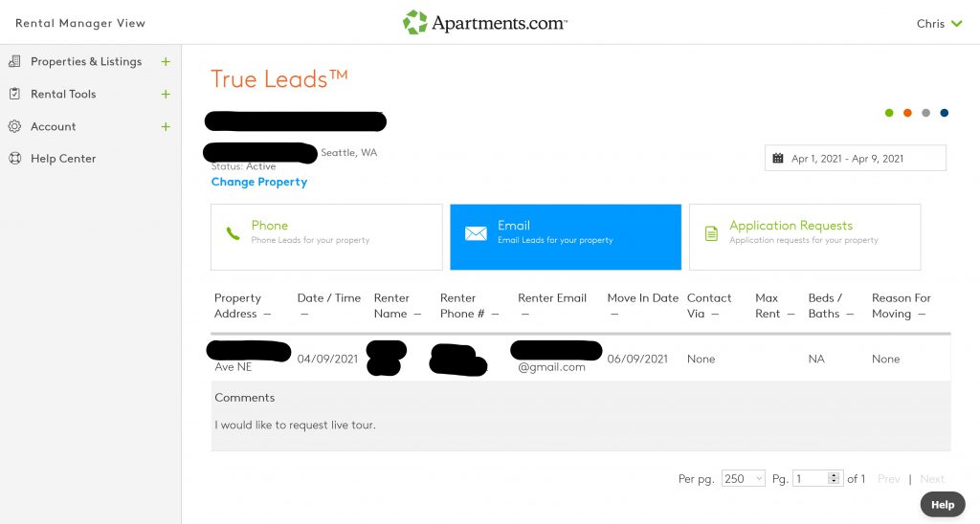Click the Application Requests document icon
This screenshot has height=524, width=980.
point(711,233)
